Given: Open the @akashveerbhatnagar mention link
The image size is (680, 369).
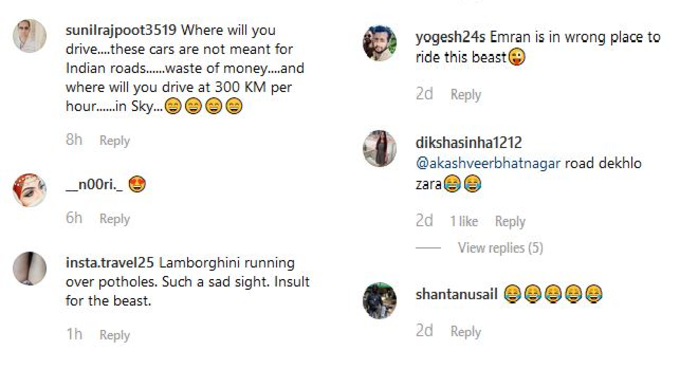Looking at the screenshot, I should pyautogui.click(x=488, y=163).
